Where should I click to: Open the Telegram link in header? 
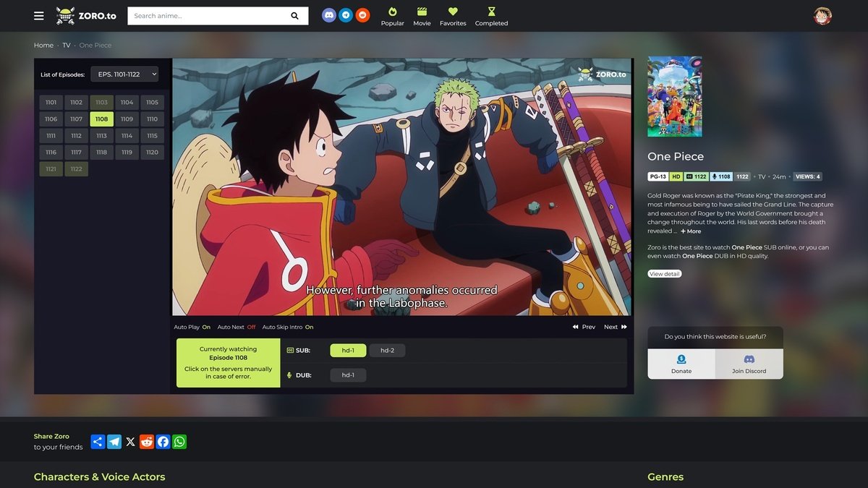point(346,15)
